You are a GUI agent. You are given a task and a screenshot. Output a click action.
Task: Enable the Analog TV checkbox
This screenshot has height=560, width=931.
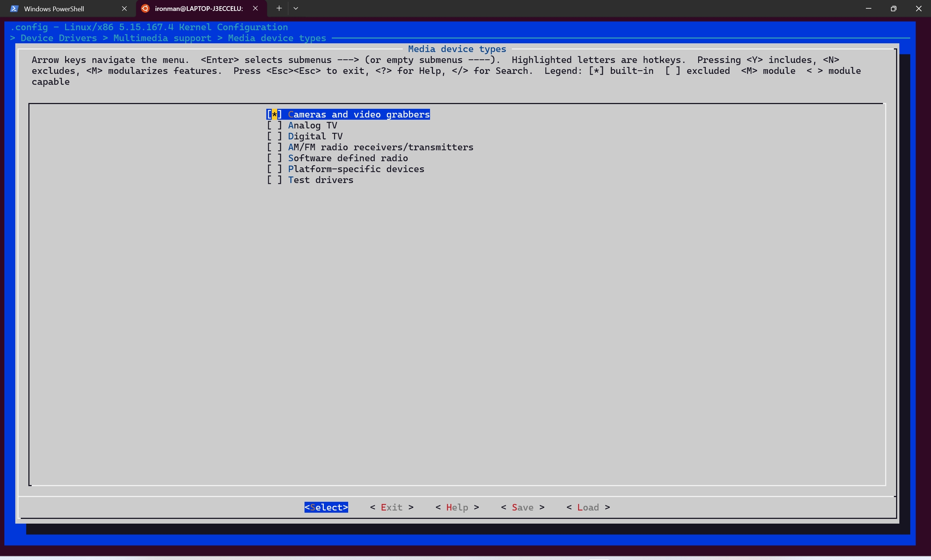click(274, 125)
